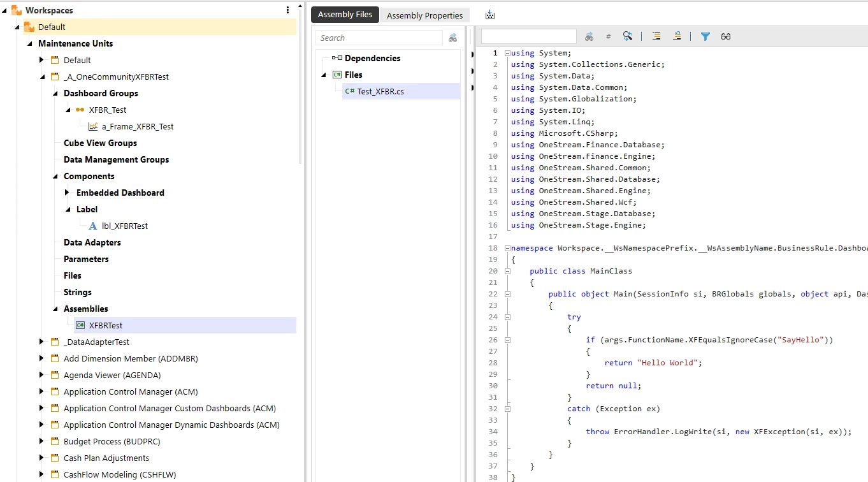Screen dimensions: 868x482
Task: Select the Strings node
Action: pyautogui.click(x=77, y=292)
